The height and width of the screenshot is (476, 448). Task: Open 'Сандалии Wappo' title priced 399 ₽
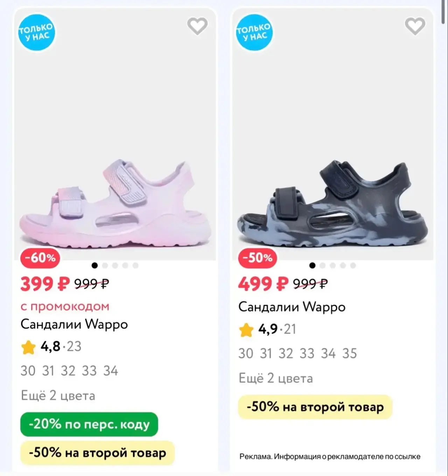point(74,324)
